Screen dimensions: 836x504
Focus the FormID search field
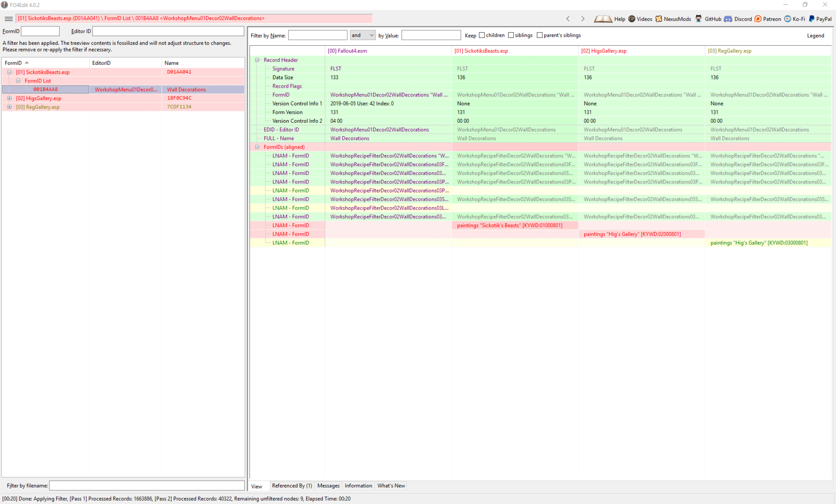pyautogui.click(x=40, y=31)
